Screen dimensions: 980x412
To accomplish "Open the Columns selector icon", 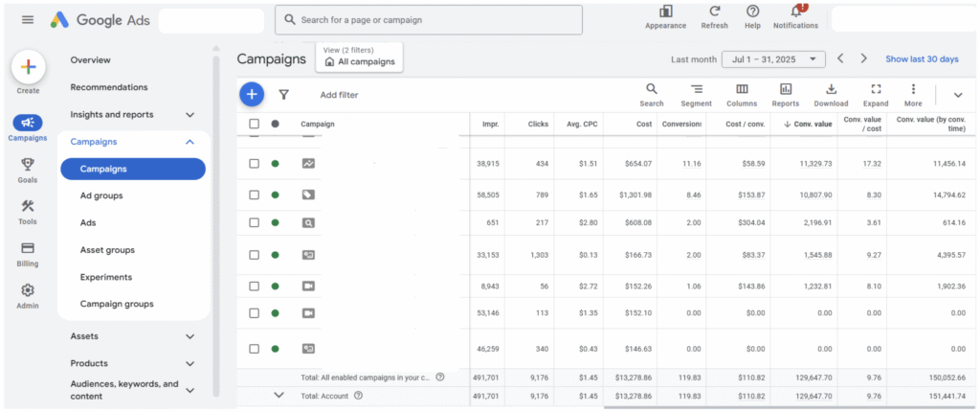I will pos(742,89).
